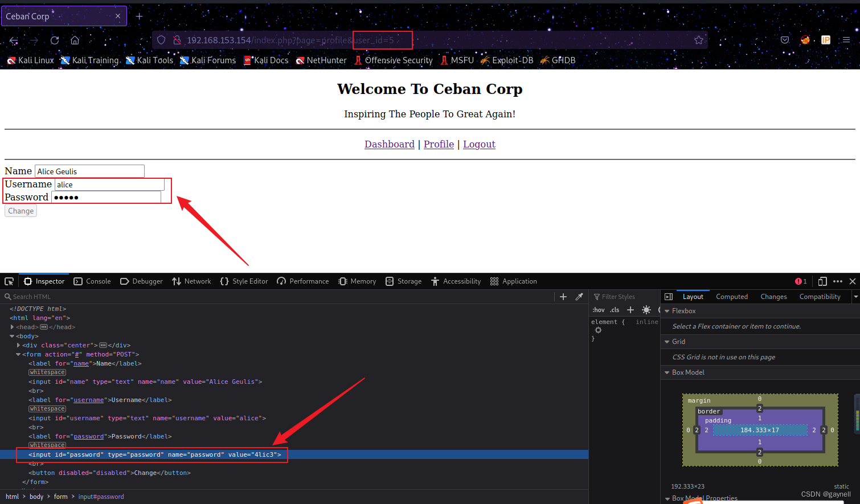Screen dimensions: 860x504
Task: Pick a color with eyedropper tool
Action: (x=579, y=297)
